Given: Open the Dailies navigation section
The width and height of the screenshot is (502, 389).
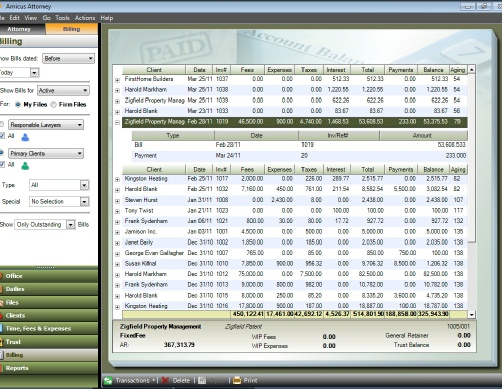Looking at the screenshot, I should [49, 289].
